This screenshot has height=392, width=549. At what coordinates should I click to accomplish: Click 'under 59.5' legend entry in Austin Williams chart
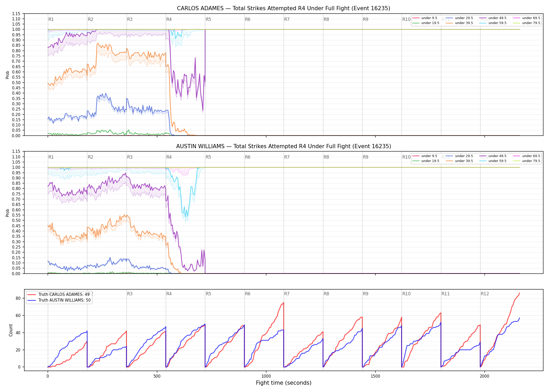[x=493, y=161]
